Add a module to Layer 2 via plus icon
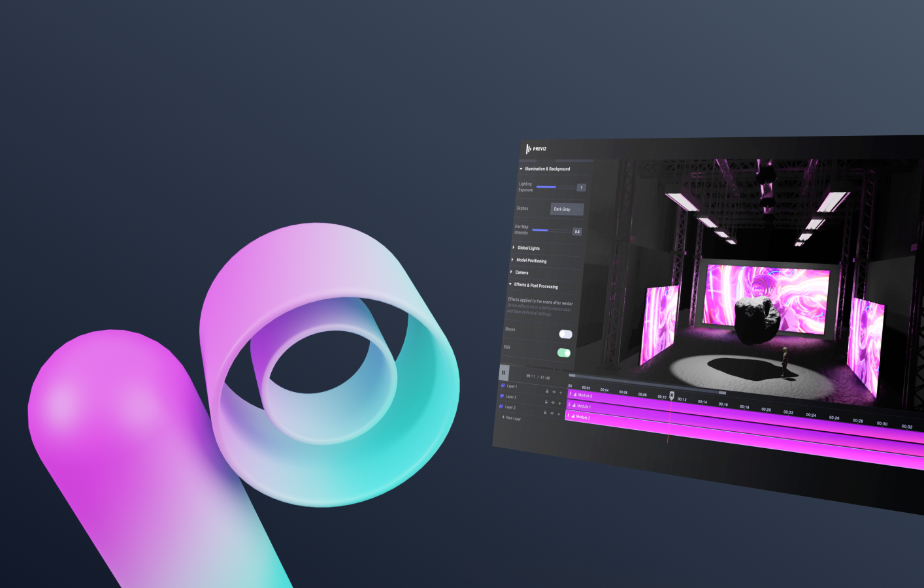The height and width of the screenshot is (588, 924). pyautogui.click(x=559, y=403)
